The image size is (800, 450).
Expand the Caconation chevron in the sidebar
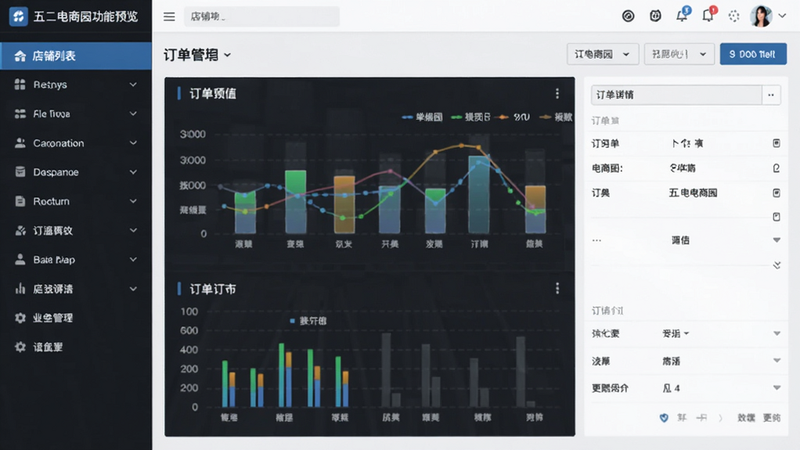[x=133, y=143]
